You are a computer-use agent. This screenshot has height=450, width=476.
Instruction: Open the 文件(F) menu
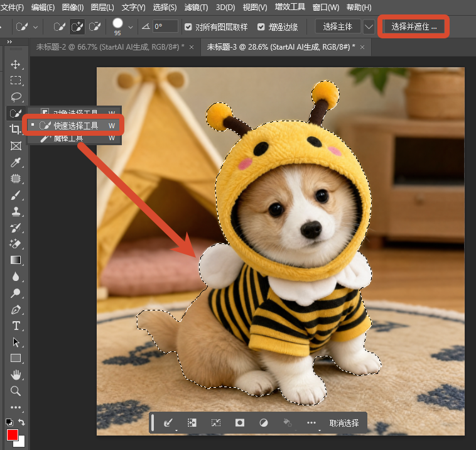pyautogui.click(x=12, y=8)
